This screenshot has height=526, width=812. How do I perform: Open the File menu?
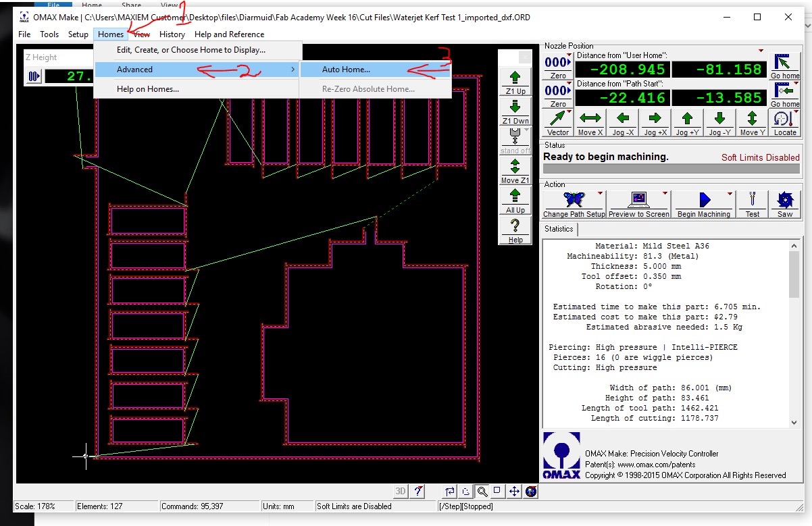[x=24, y=34]
